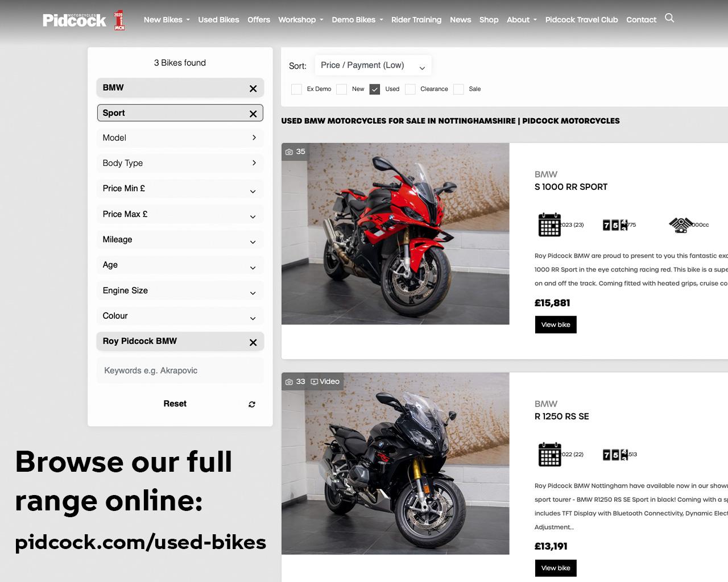This screenshot has height=582, width=728.
Task: Open the Age dropdown
Action: pos(180,265)
